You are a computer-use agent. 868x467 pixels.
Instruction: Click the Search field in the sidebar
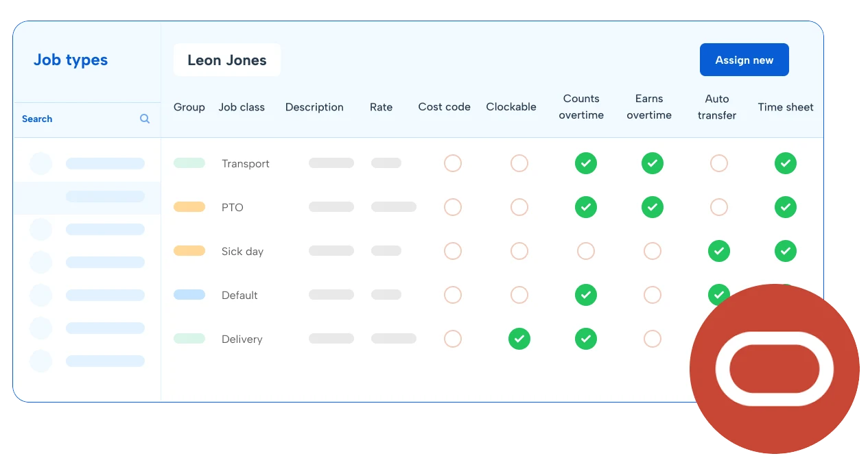click(87, 119)
